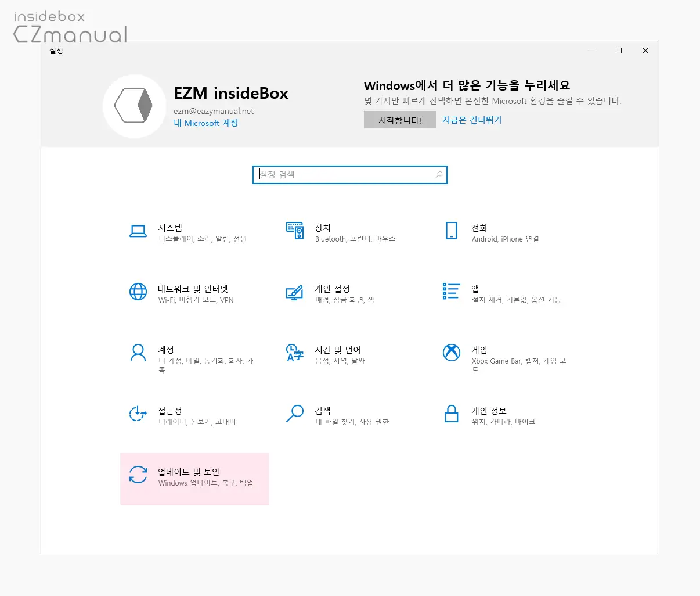This screenshot has width=700, height=596.
Task: Click the search magnifier in 설정 검색
Action: coord(439,175)
